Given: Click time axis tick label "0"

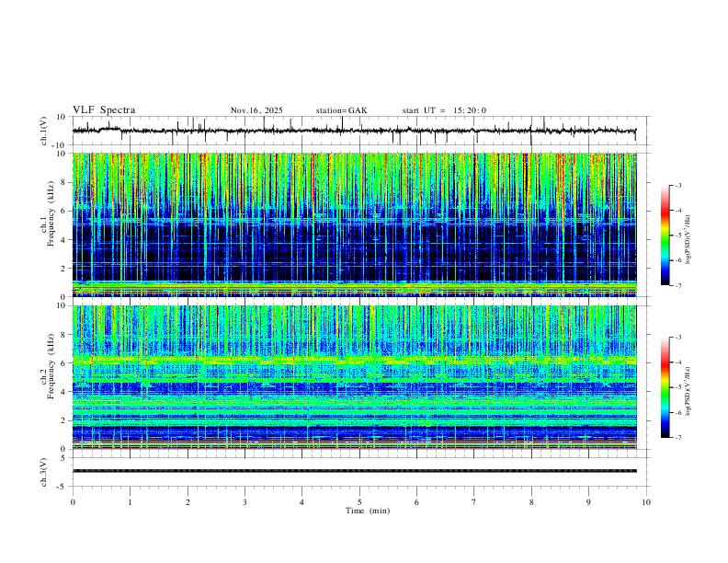Looking at the screenshot, I should coord(73,502).
